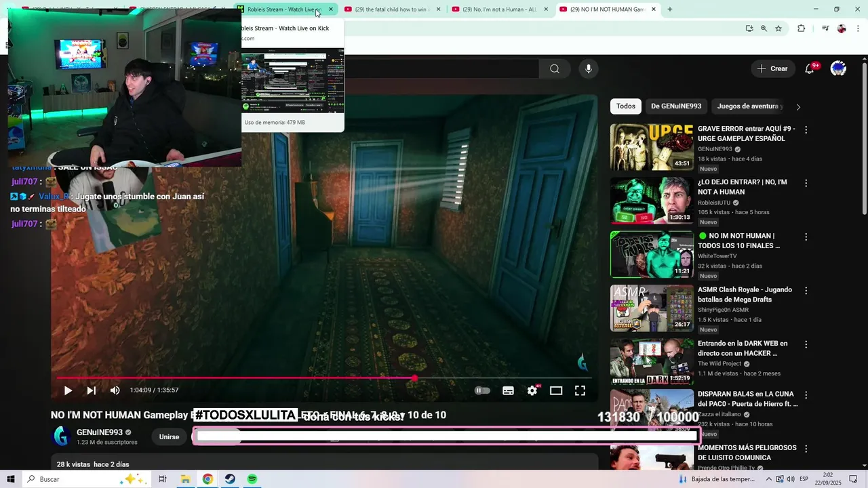This screenshot has width=868, height=488.
Task: Open the GENuINE993 channel avatar
Action: coord(62,436)
